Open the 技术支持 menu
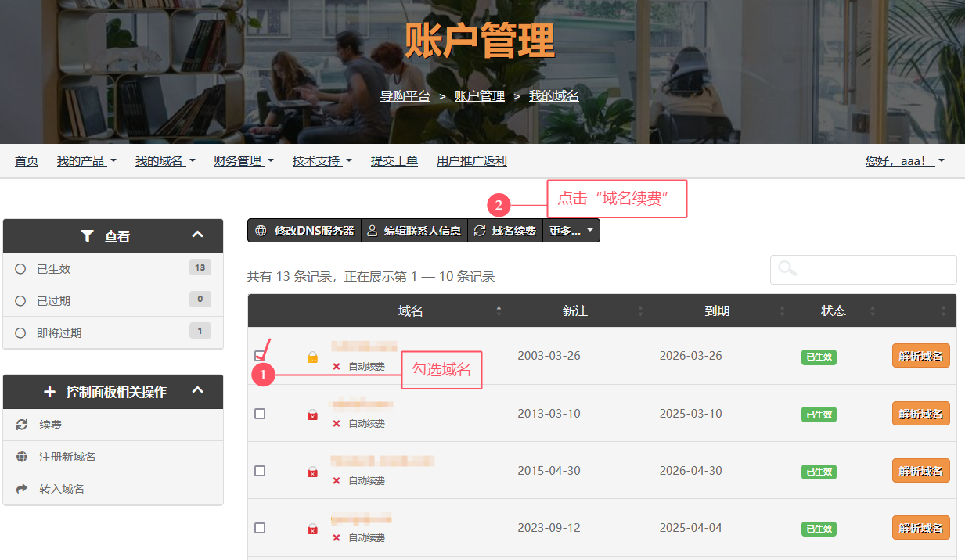Viewport: 965px width, 560px height. pos(322,161)
